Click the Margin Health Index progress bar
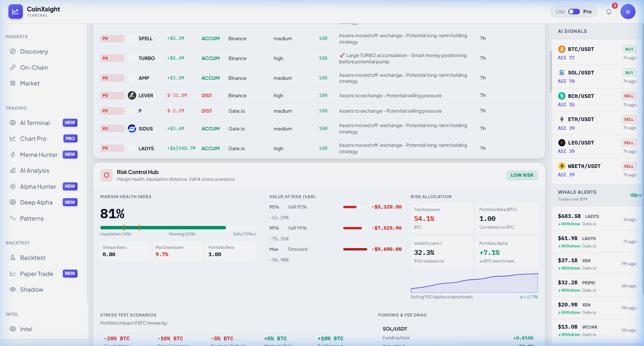Viewport: 644px width, 346px height. tap(178, 228)
